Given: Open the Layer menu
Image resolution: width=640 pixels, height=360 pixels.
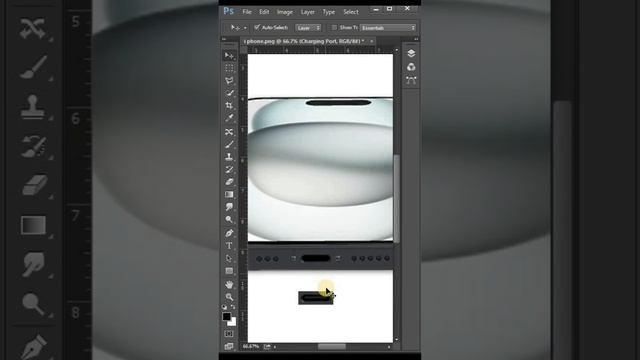Looking at the screenshot, I should [x=308, y=12].
